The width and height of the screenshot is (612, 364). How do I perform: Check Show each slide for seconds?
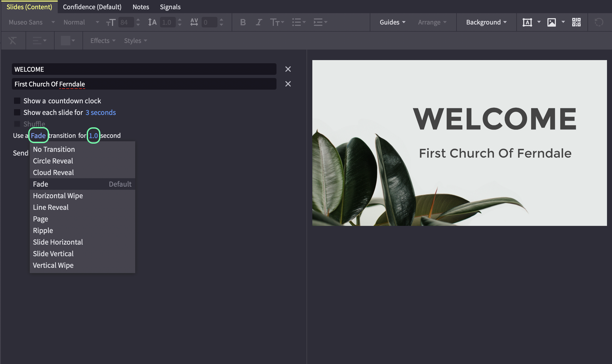coord(17,112)
